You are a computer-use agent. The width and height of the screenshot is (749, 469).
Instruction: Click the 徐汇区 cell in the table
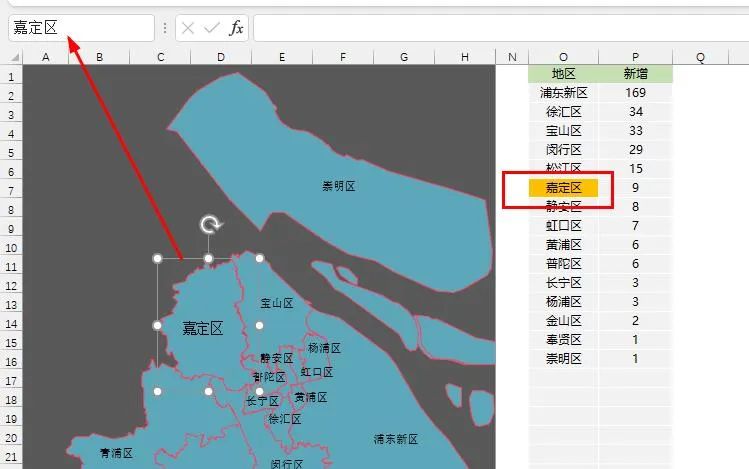(x=563, y=112)
